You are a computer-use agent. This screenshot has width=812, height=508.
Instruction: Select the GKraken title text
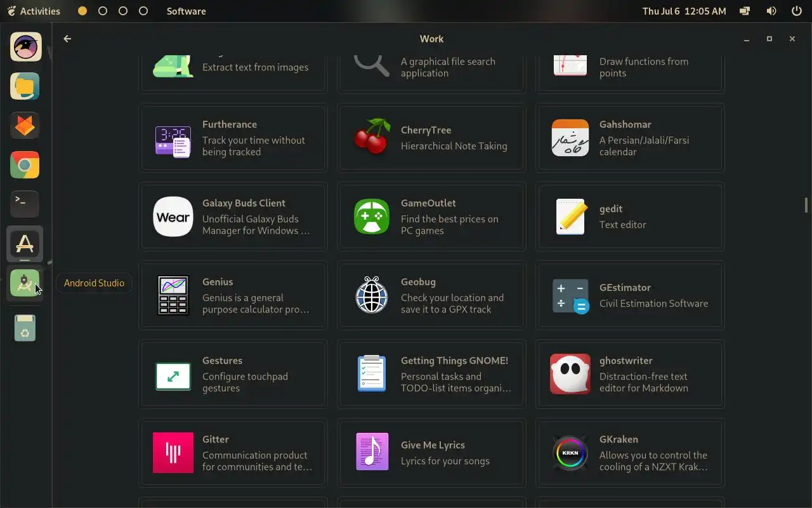[619, 439]
